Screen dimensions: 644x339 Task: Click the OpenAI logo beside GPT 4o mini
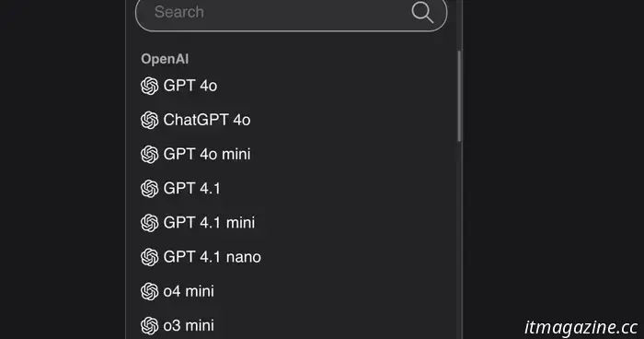[x=149, y=155]
